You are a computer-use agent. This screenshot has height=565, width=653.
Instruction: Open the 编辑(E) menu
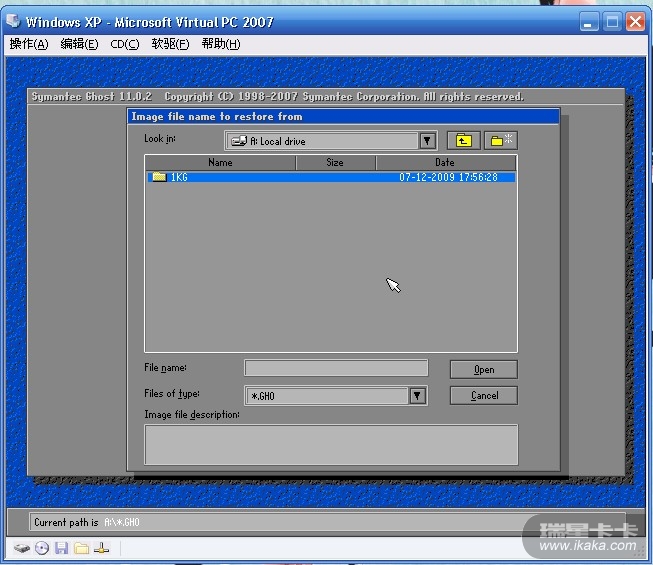pos(79,44)
